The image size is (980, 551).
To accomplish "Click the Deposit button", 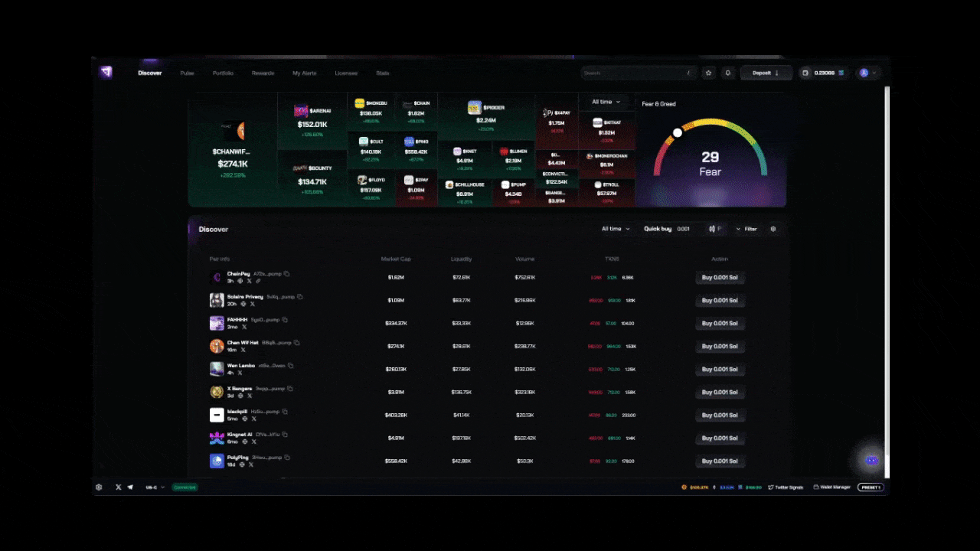I will (766, 73).
